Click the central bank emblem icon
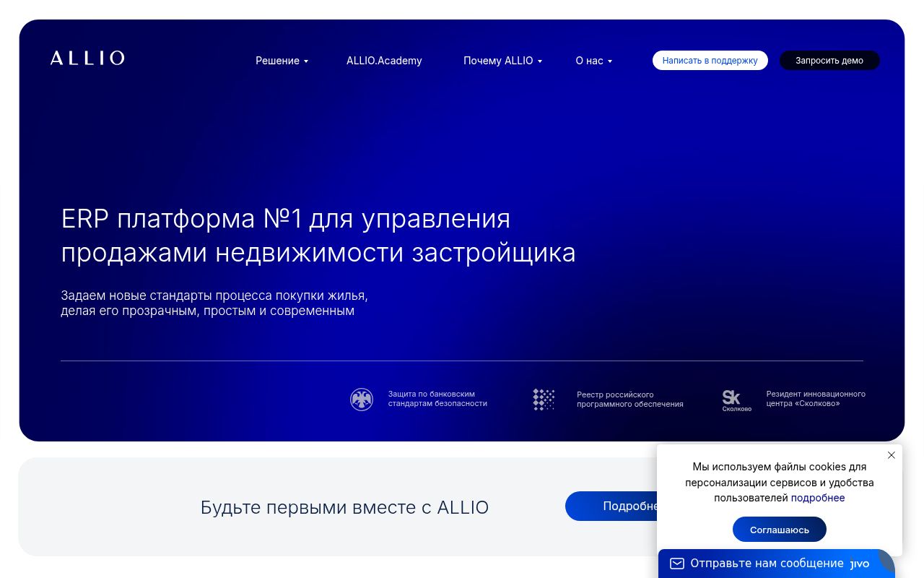 coord(362,400)
